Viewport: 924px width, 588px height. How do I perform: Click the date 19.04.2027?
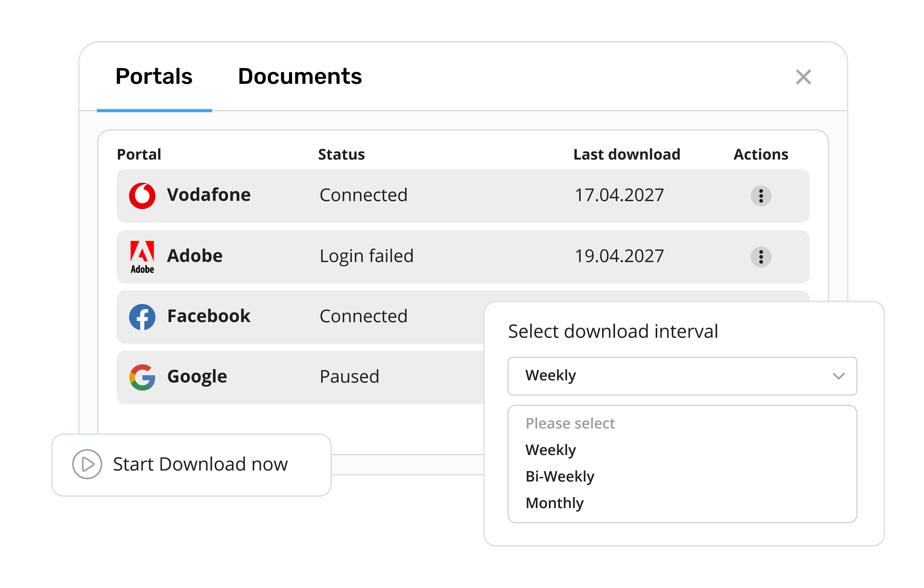[x=619, y=256]
